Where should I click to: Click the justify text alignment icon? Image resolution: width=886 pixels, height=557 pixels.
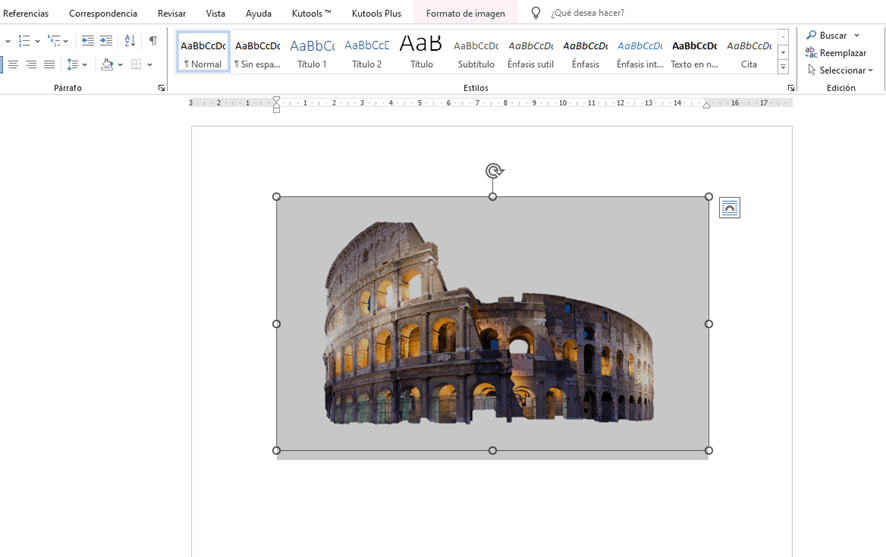pos(49,65)
